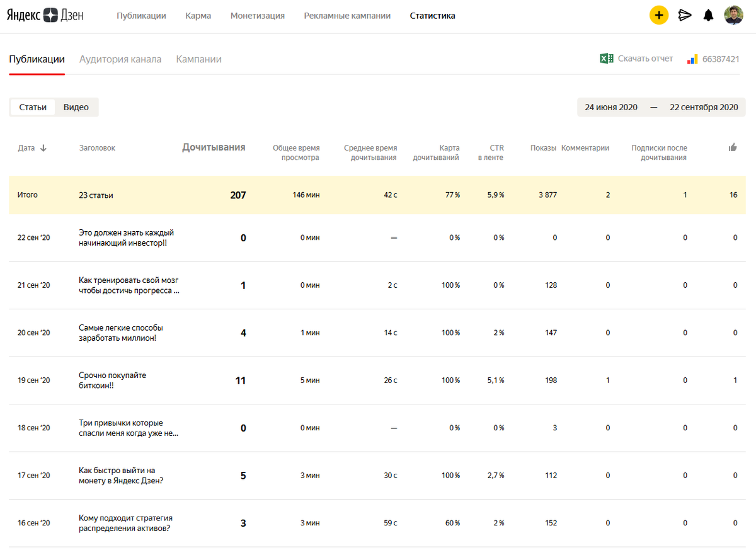Open the Кампании tab
Screen dimensions: 756x555
click(x=198, y=59)
